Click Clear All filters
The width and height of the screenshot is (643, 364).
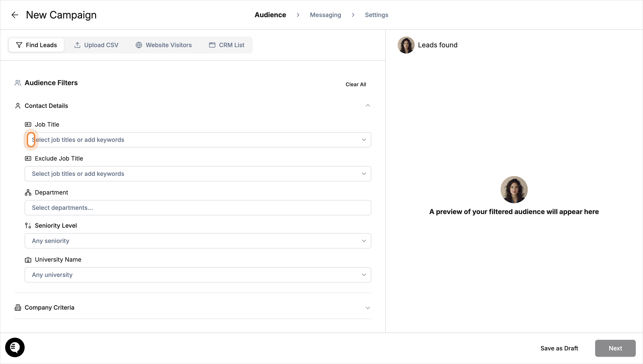[x=356, y=85]
